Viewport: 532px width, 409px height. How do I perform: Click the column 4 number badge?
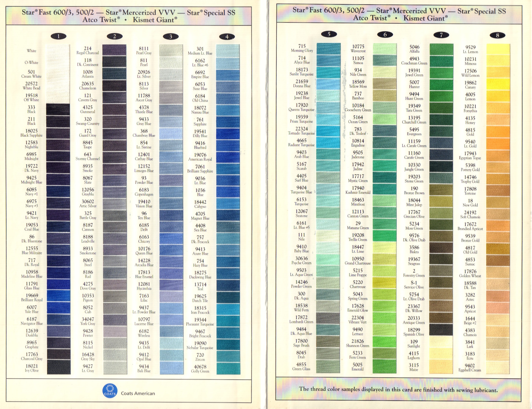(x=227, y=37)
